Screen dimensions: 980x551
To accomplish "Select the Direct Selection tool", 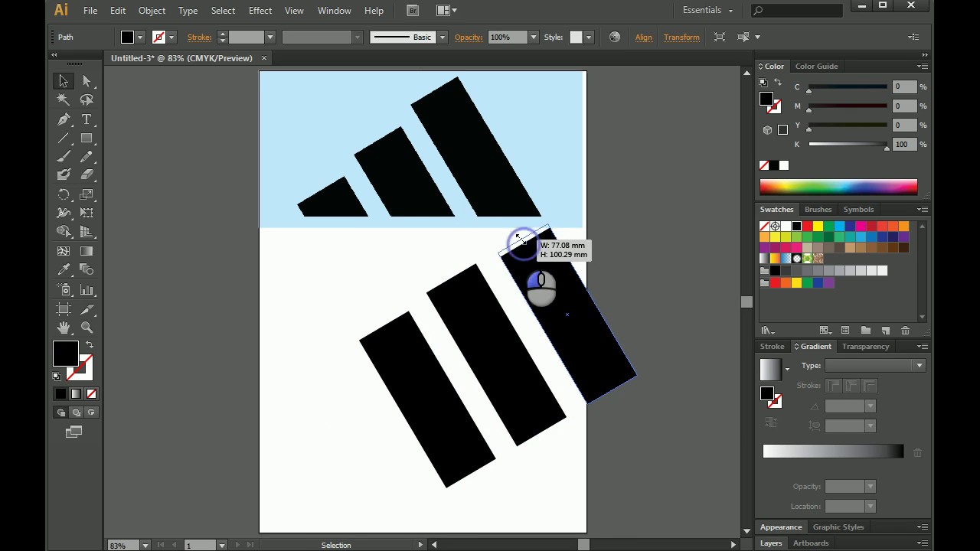I will point(87,81).
